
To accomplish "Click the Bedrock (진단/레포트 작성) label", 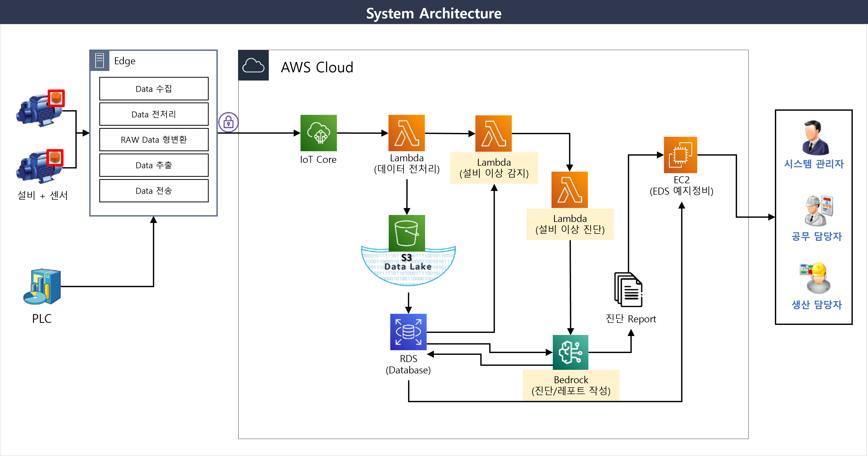I will (571, 385).
